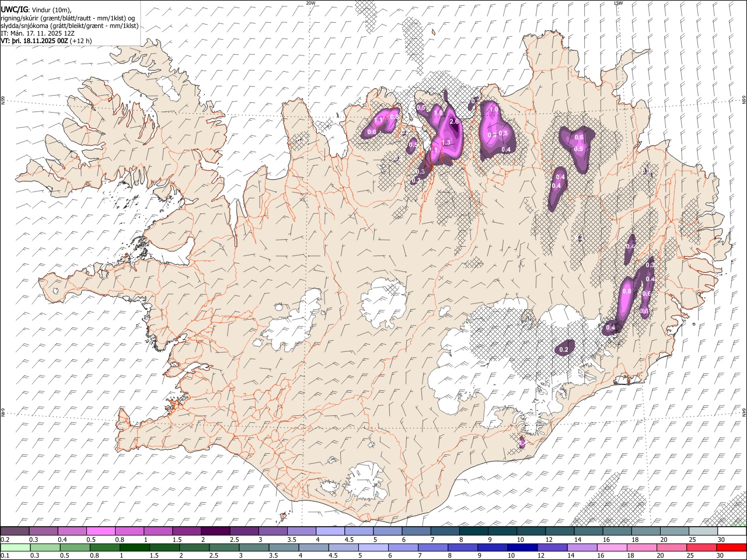747x560 pixels.
Task: Pick the upper scale 12–14 swatch
Action: (560, 531)
